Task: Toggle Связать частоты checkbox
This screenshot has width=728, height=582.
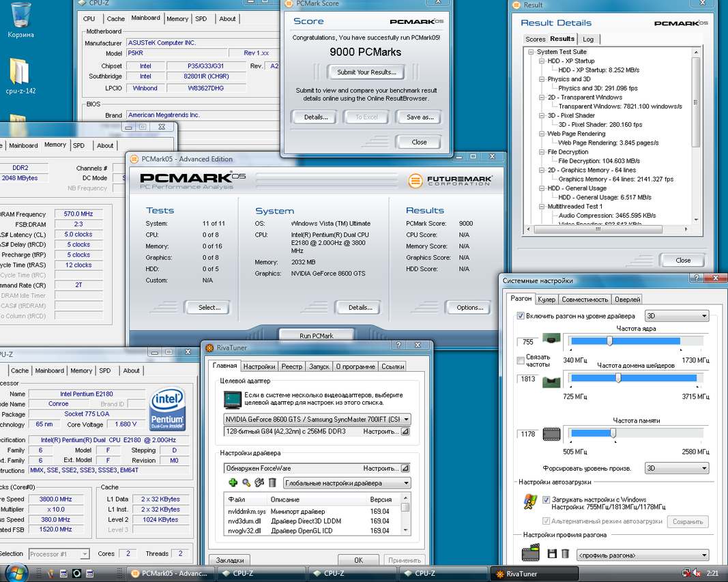Action: click(x=521, y=360)
